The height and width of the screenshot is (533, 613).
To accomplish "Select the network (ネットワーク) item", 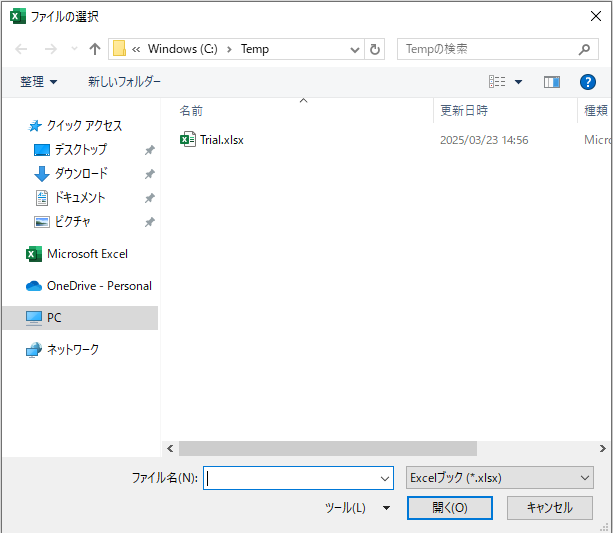I will point(73,350).
